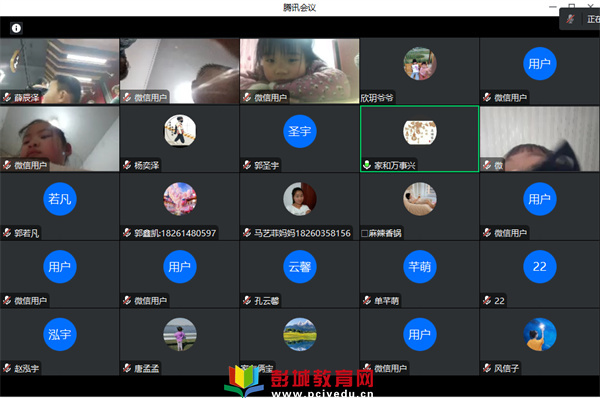
Task: Click the 麻辣香锅 name label
Action: [385, 233]
